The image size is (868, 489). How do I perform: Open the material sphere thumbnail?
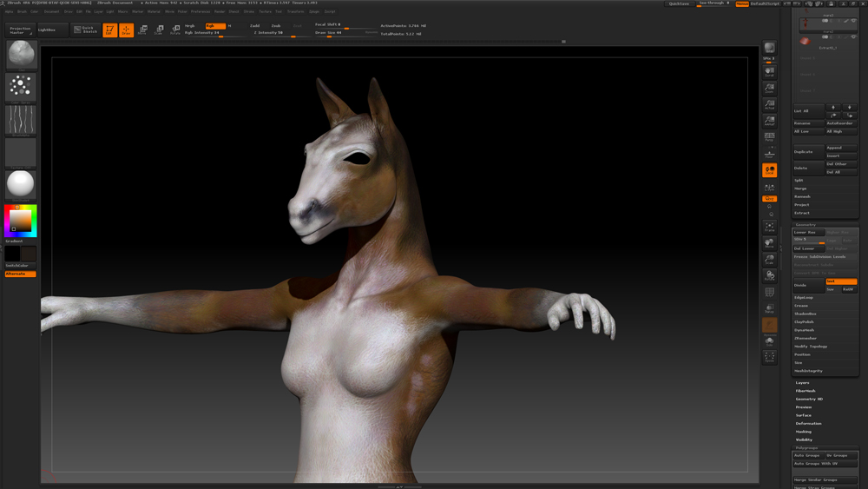point(21,184)
